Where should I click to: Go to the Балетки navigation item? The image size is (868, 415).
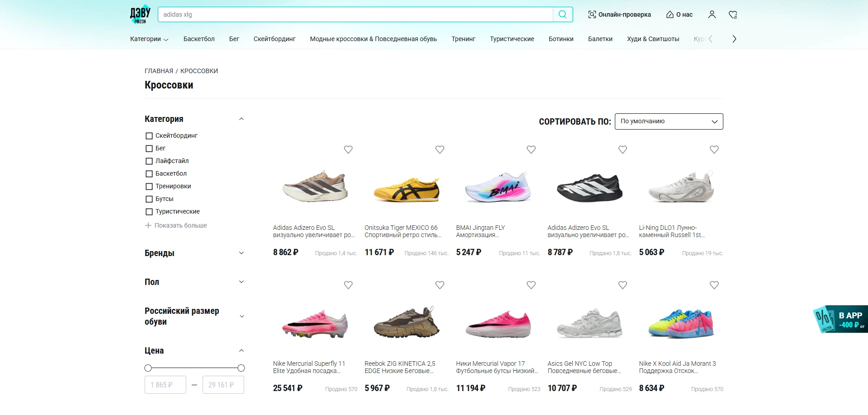pyautogui.click(x=600, y=39)
